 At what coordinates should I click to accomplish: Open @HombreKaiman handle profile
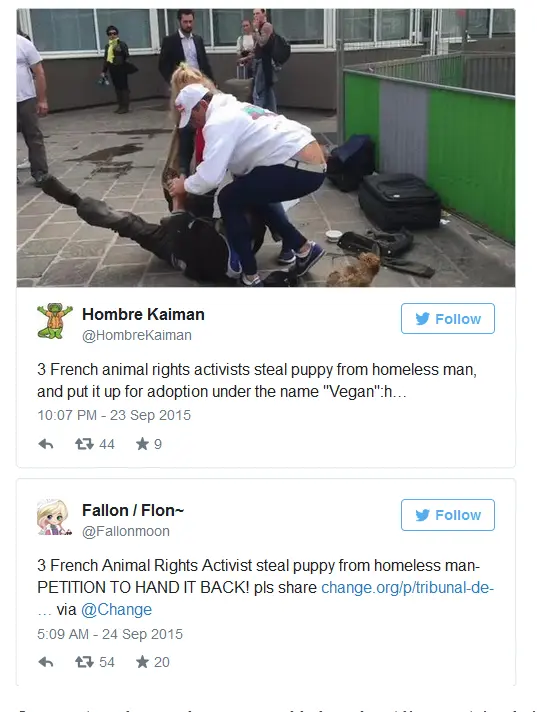[137, 335]
